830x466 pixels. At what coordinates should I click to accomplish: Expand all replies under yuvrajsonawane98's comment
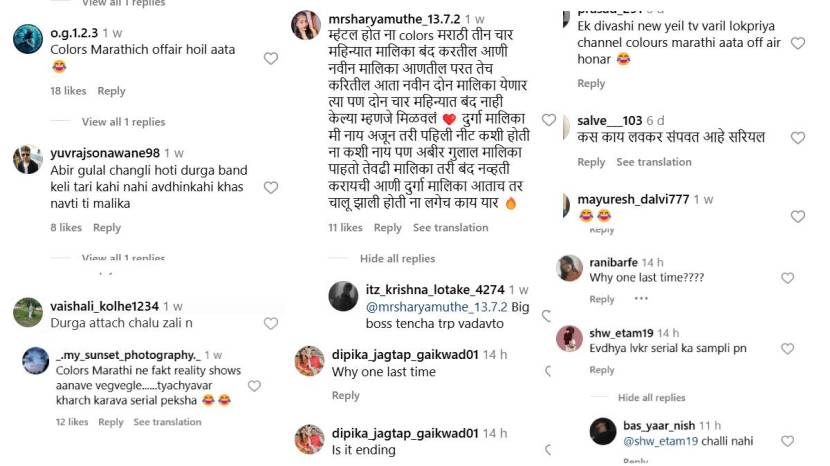(123, 259)
